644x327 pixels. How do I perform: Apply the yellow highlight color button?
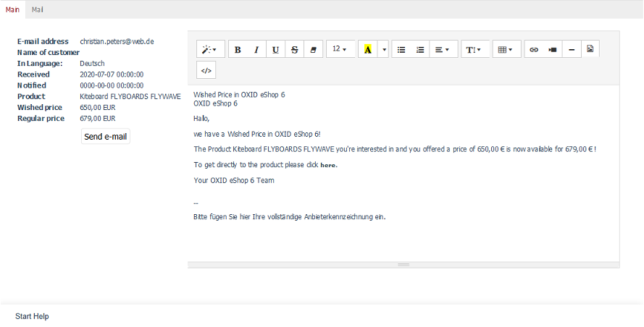coord(368,49)
